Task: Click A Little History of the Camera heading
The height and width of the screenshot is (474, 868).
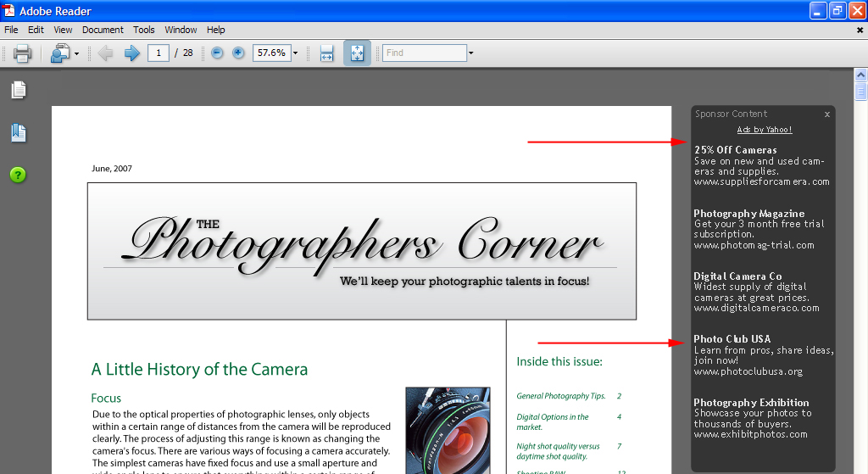Action: point(199,370)
